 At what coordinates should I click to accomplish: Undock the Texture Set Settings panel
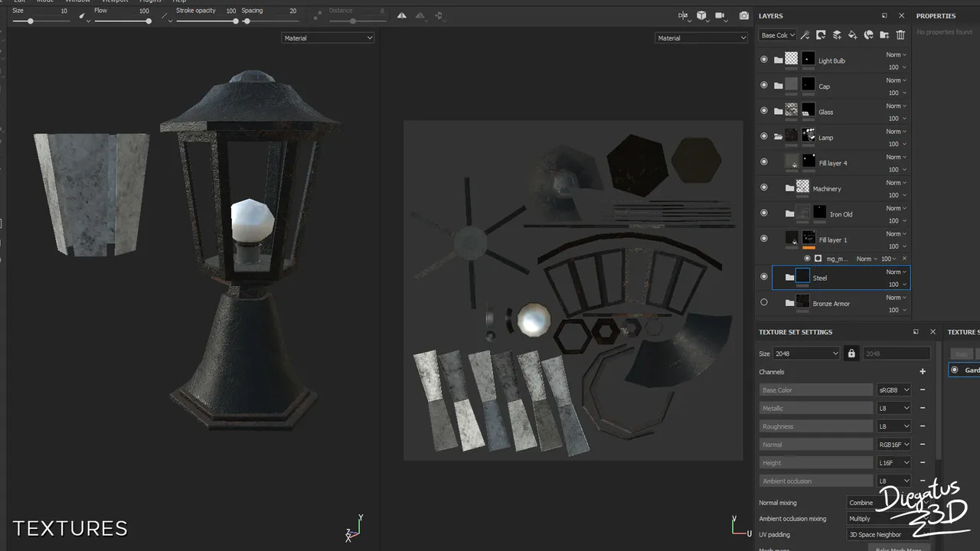pyautogui.click(x=916, y=332)
